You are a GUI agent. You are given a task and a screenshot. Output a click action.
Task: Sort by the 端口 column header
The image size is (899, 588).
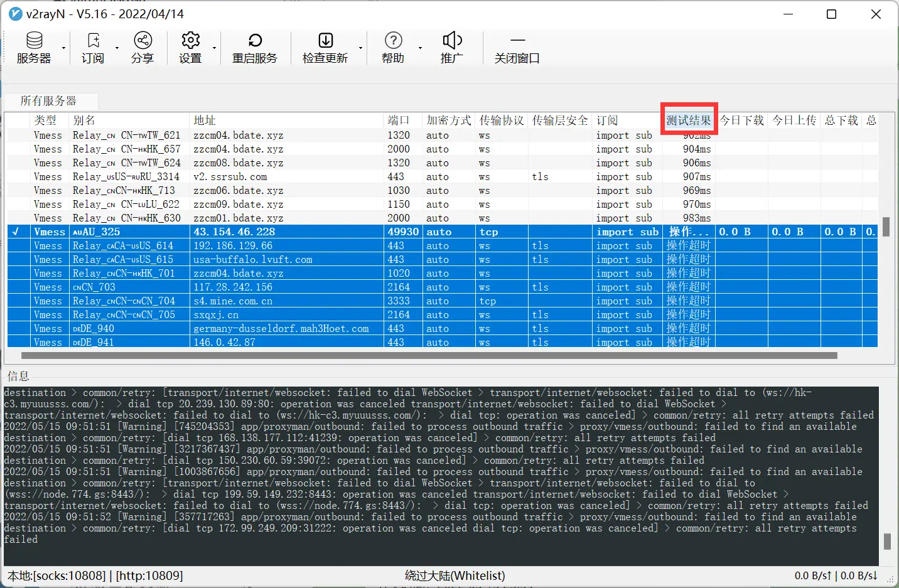point(403,120)
